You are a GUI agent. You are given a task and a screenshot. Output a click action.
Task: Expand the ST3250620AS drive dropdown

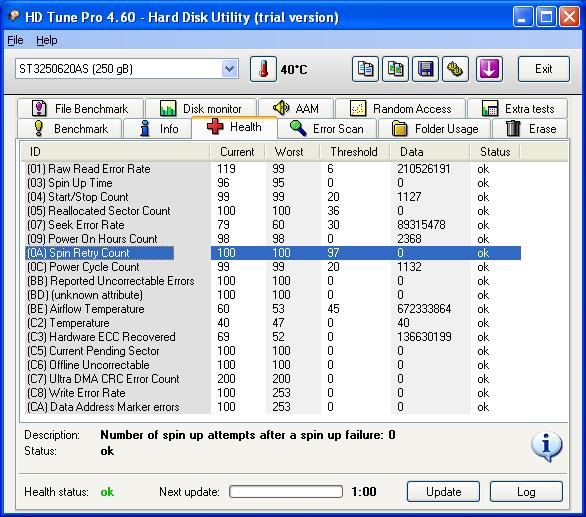(229, 69)
